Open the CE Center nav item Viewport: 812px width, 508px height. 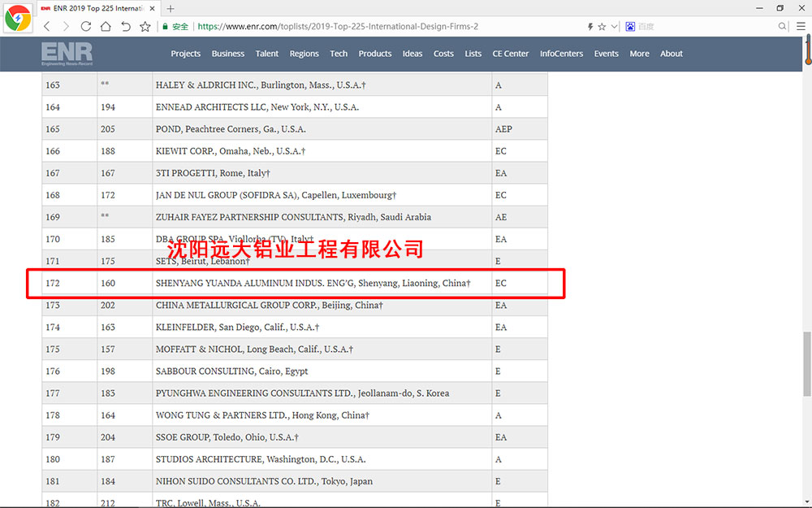tap(510, 54)
